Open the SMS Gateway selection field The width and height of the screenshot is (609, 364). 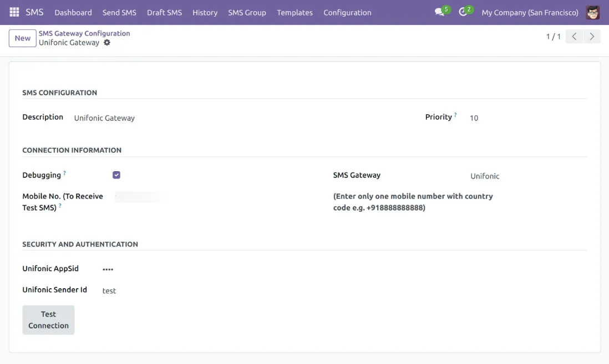pyautogui.click(x=527, y=176)
